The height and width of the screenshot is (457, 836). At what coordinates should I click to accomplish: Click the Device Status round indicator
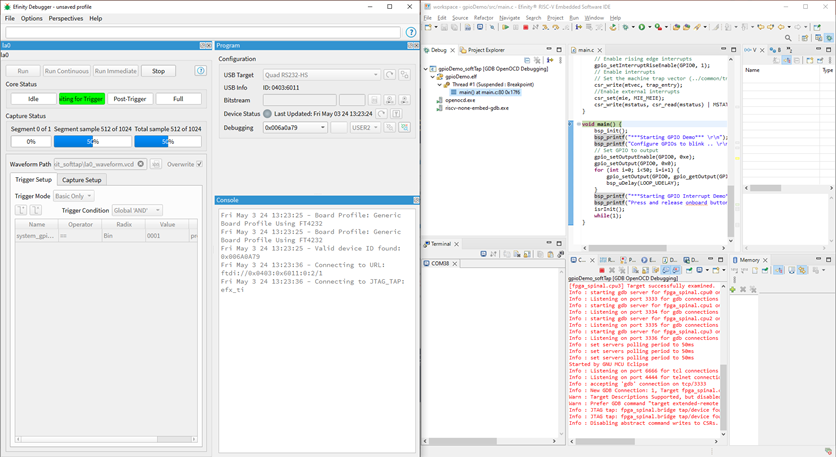pos(267,114)
